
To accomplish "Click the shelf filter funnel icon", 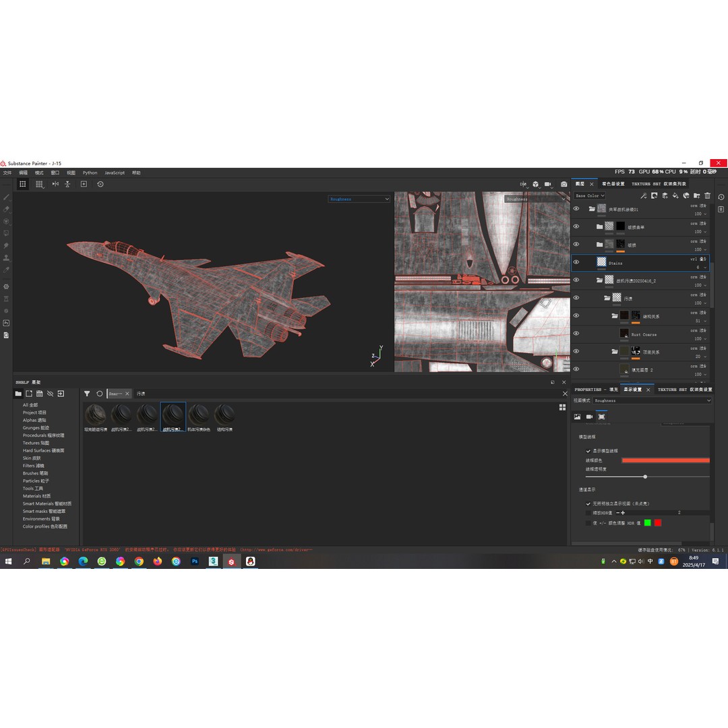I will [x=87, y=394].
